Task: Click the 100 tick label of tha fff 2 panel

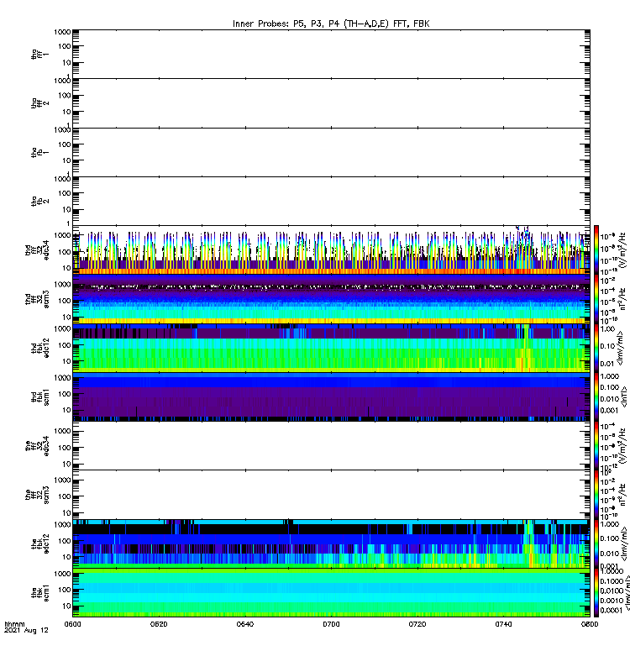Action: [x=65, y=95]
